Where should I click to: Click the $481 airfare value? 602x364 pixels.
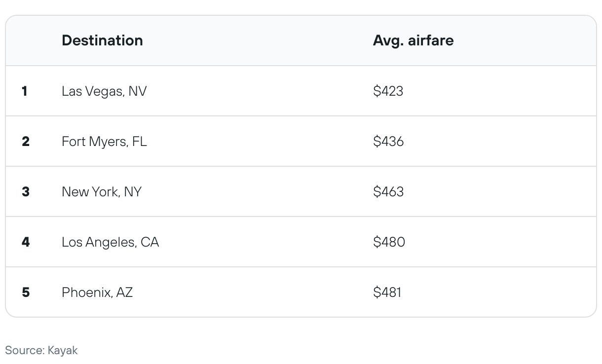(387, 292)
